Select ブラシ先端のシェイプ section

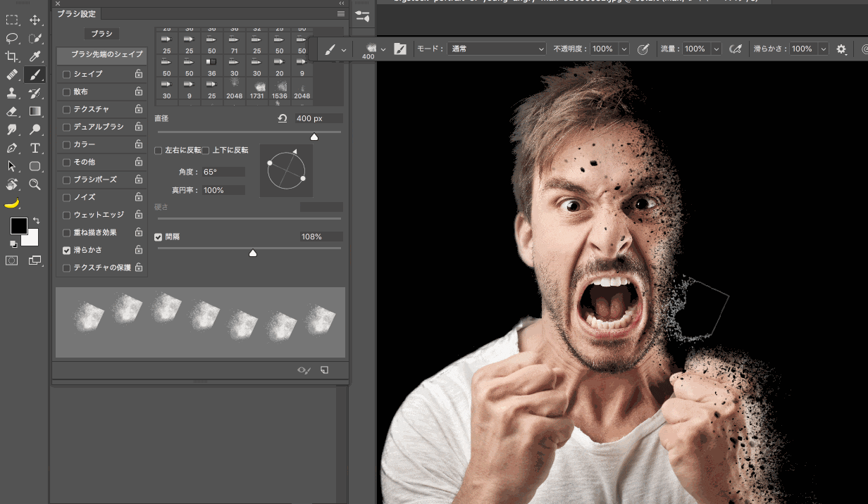pos(102,54)
